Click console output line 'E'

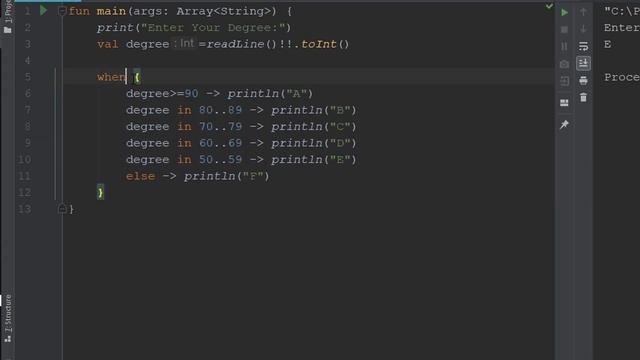point(608,44)
